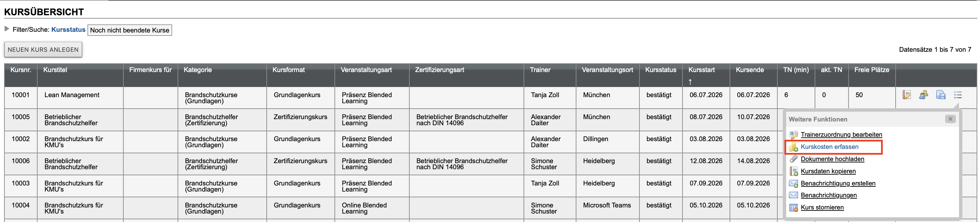Open the Kursstatus filter link
980x222 pixels.
tap(68, 30)
